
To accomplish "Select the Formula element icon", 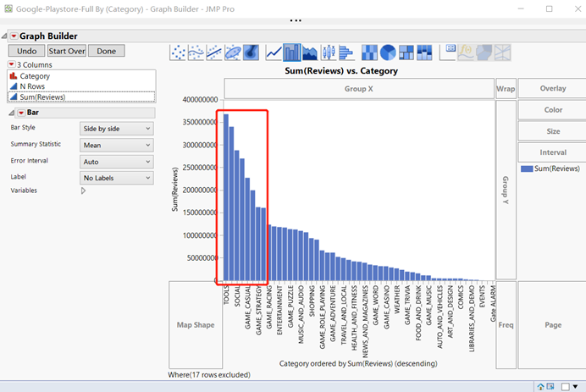I will [x=466, y=52].
